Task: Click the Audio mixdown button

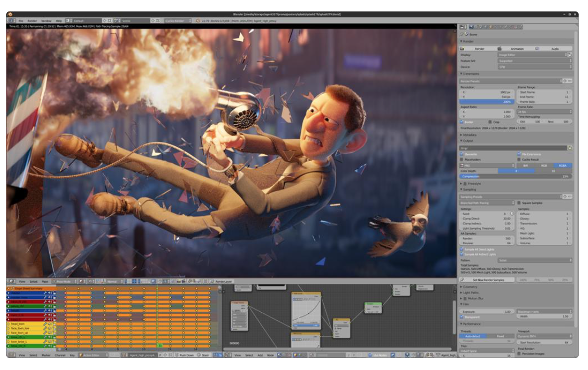Action: click(x=554, y=49)
